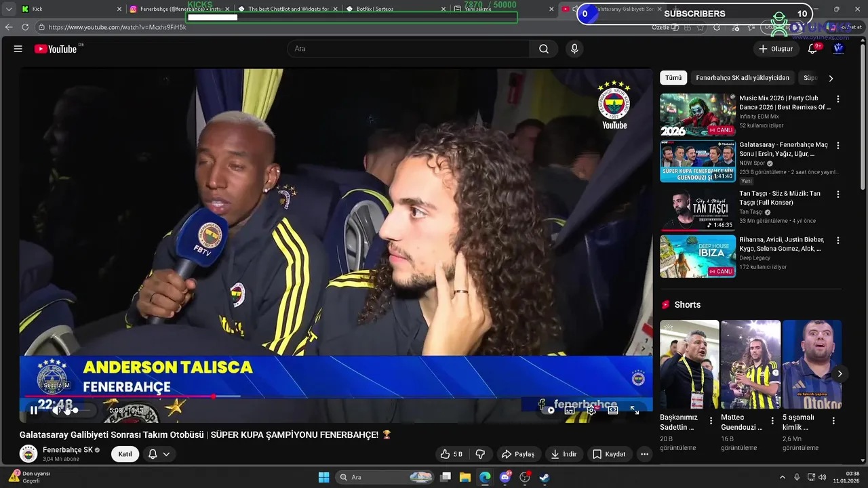Reload the page with the refresh icon
Viewport: 868px width, 488px height.
point(25,27)
